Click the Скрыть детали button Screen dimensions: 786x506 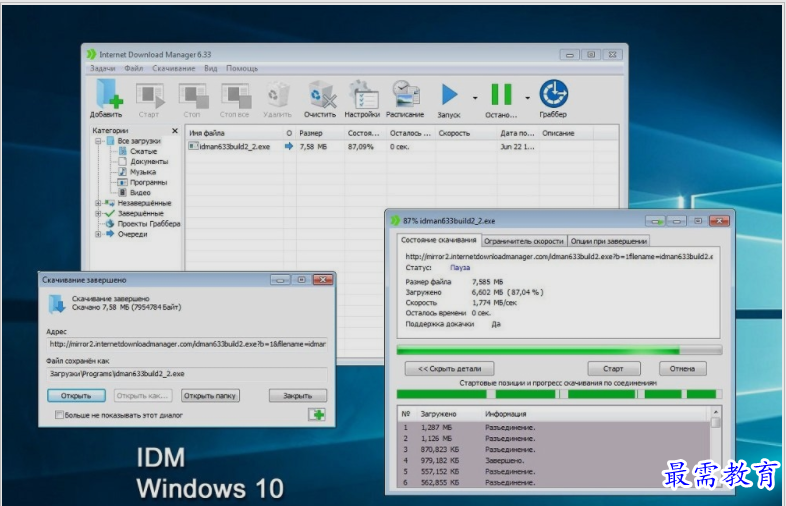(449, 369)
